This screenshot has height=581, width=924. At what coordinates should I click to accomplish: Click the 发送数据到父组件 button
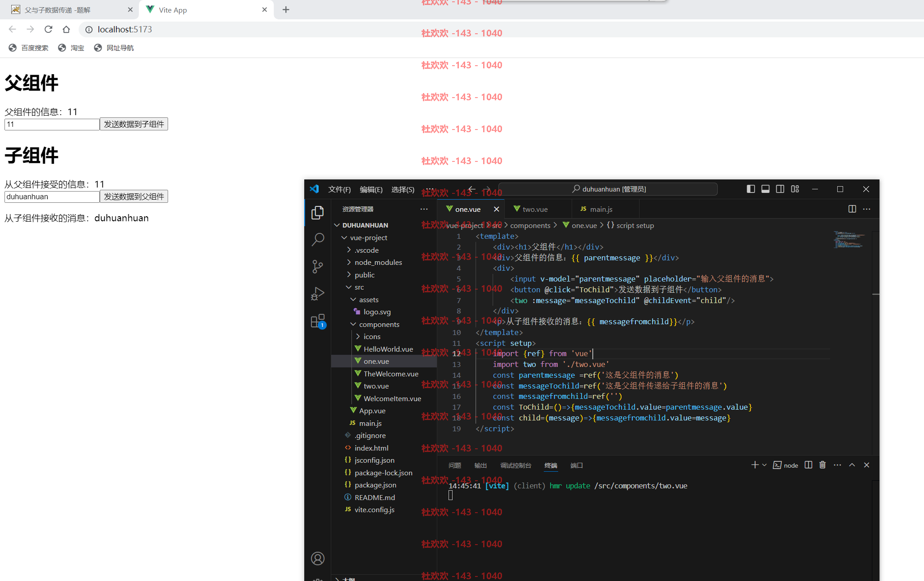click(134, 197)
